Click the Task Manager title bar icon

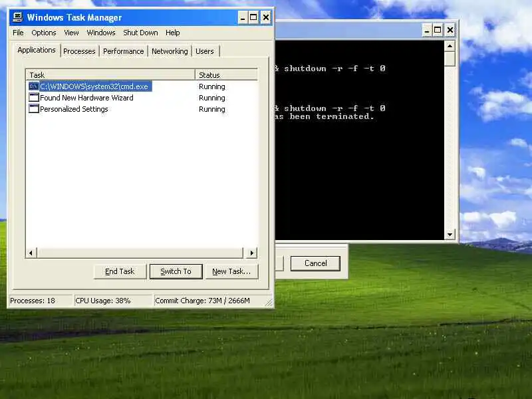(x=17, y=17)
